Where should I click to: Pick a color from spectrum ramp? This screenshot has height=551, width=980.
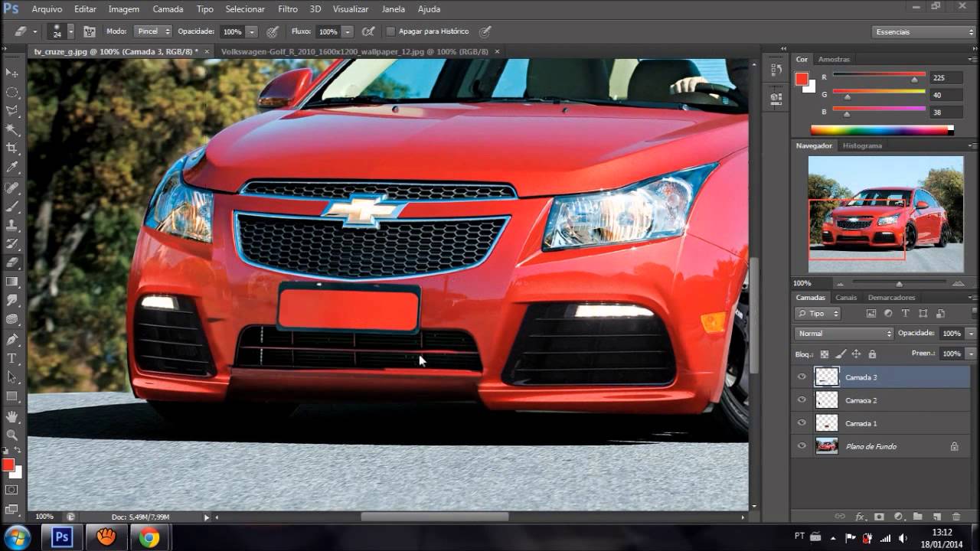point(882,131)
